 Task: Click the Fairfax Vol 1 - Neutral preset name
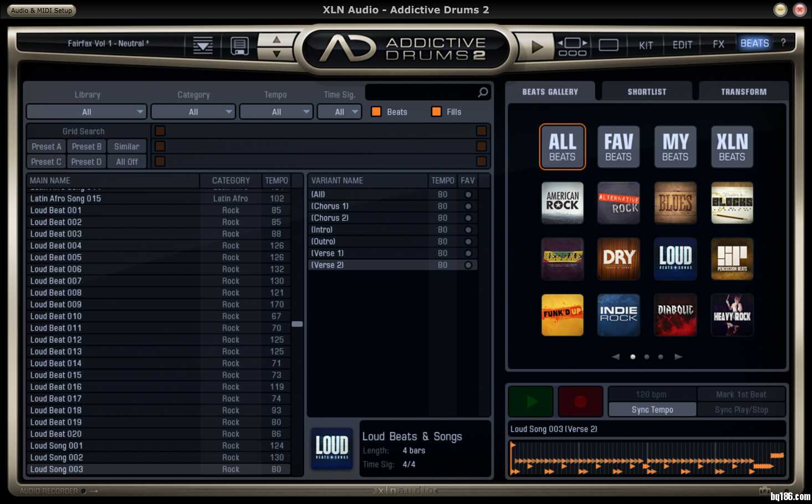click(108, 43)
